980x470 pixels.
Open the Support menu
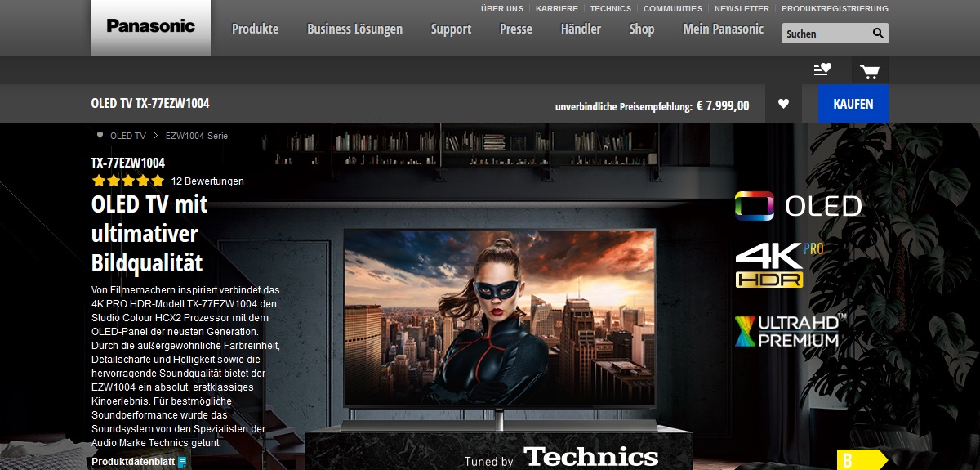[x=451, y=29]
